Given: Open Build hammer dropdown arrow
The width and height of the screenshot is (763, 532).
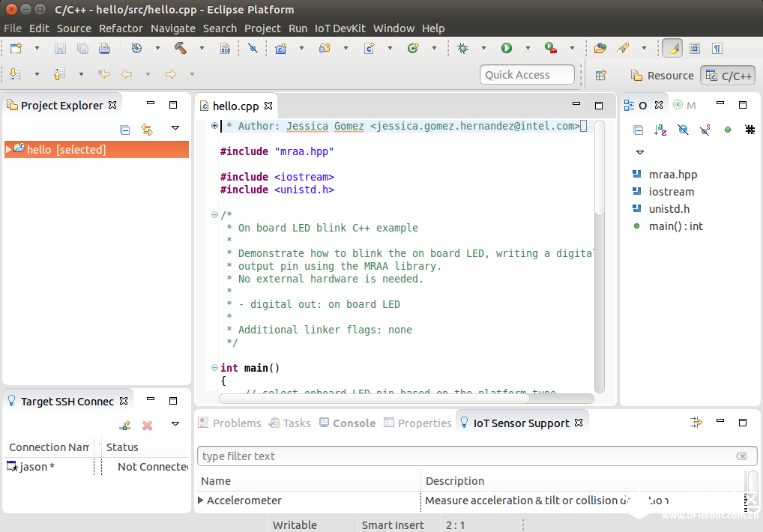Looking at the screenshot, I should coord(202,48).
